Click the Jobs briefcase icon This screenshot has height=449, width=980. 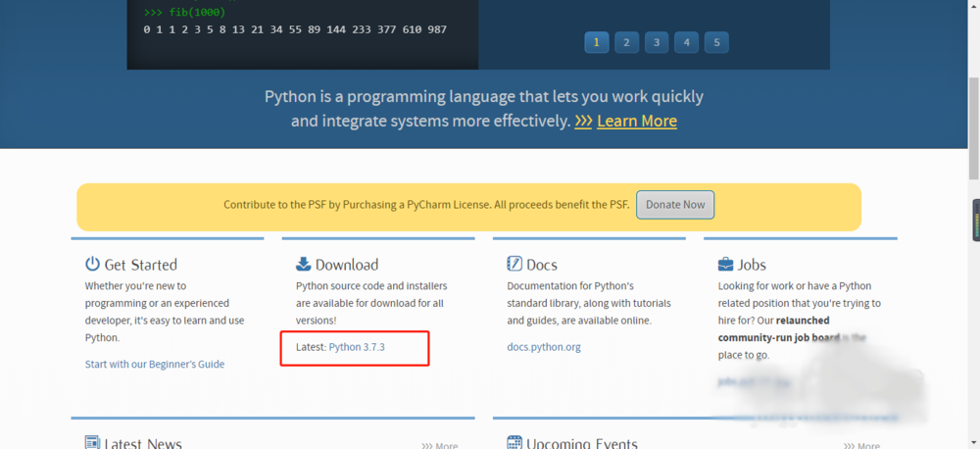tap(726, 264)
